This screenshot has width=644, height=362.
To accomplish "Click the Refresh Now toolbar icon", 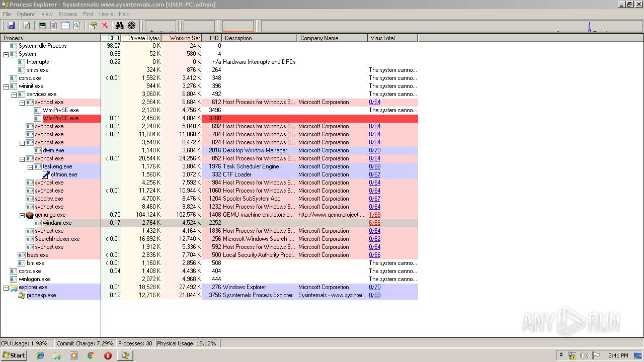I will coord(26,26).
